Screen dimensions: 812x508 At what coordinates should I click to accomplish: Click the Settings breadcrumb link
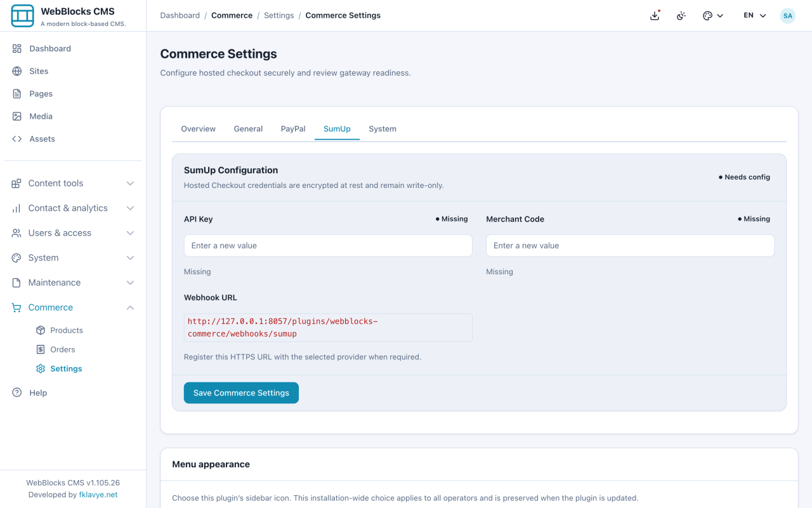[x=279, y=15]
